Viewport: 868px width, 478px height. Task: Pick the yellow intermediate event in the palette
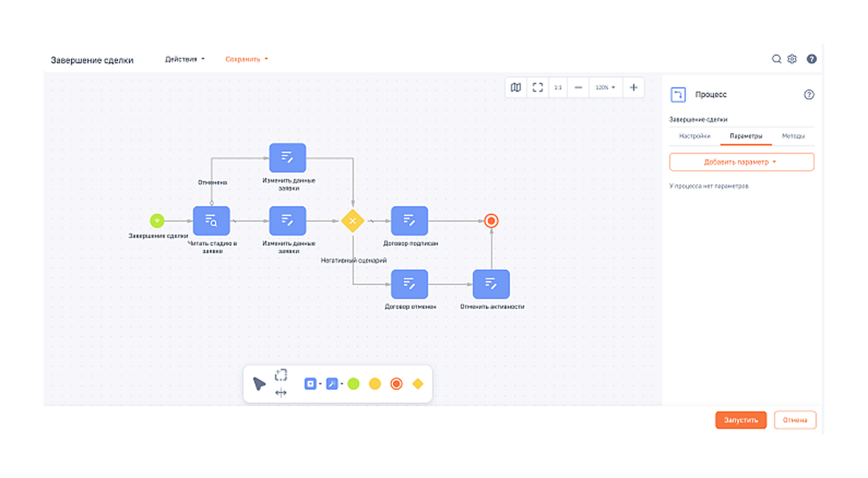pos(375,384)
